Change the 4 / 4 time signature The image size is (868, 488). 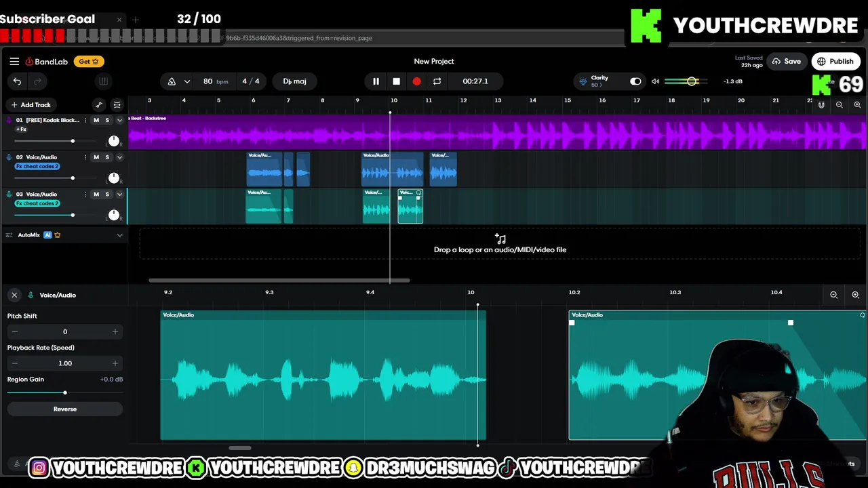(251, 81)
